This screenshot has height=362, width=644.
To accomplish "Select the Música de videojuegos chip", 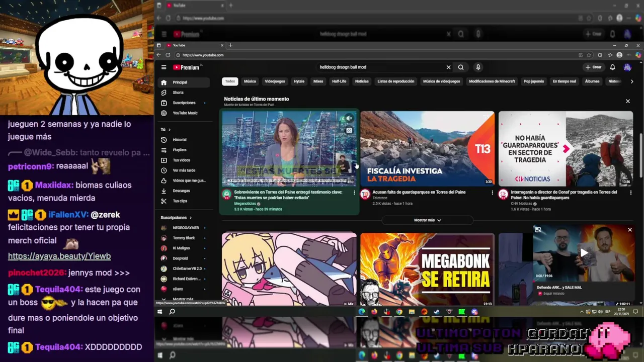I will click(x=441, y=81).
